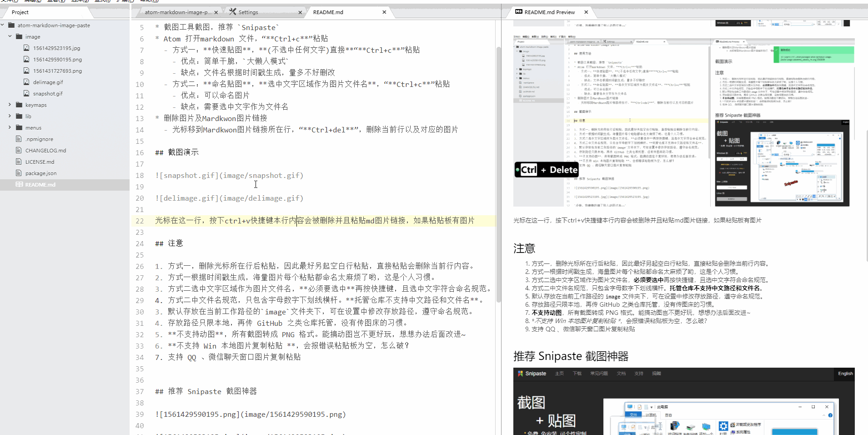Click line number 22 in gutter
This screenshot has height=435, width=868.
tap(140, 221)
